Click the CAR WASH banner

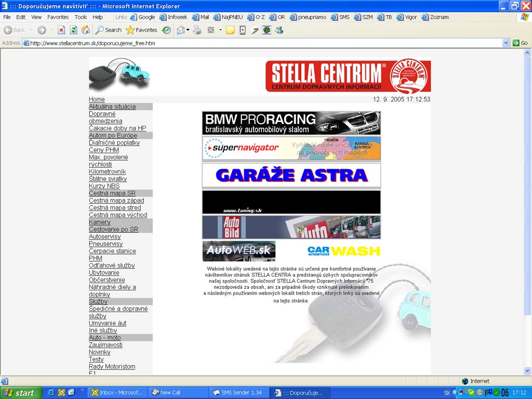tap(344, 251)
